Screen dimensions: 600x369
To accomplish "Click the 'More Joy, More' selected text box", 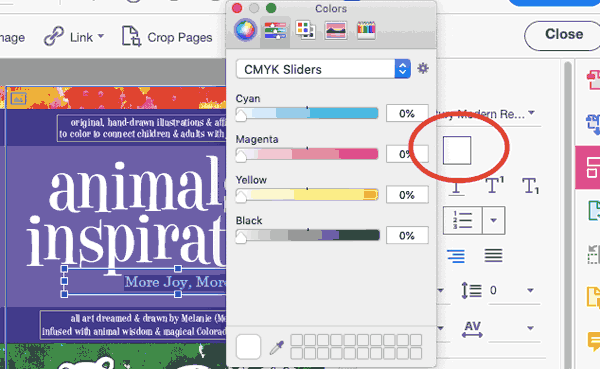I will [144, 282].
